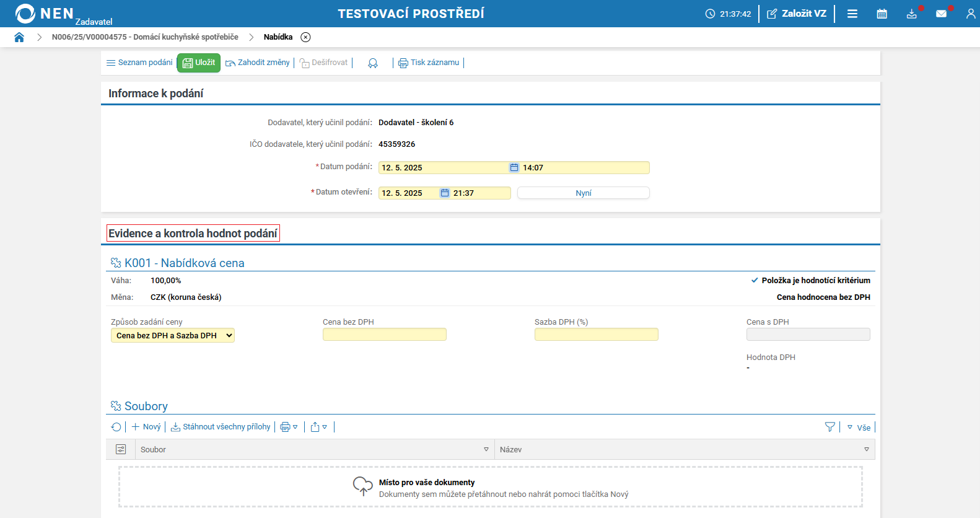Close the Nabídka breadcrumb tab
This screenshot has width=980, height=518.
click(305, 37)
